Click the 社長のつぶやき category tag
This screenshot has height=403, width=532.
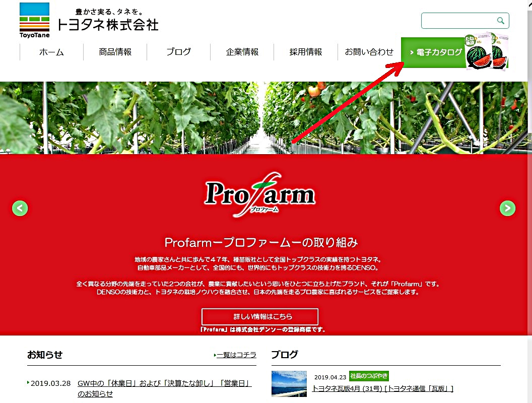[369, 376]
